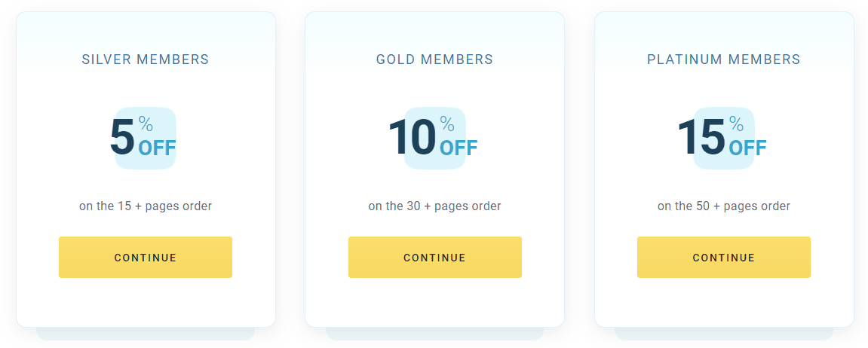Click Continue under Platinum Members

723,258
